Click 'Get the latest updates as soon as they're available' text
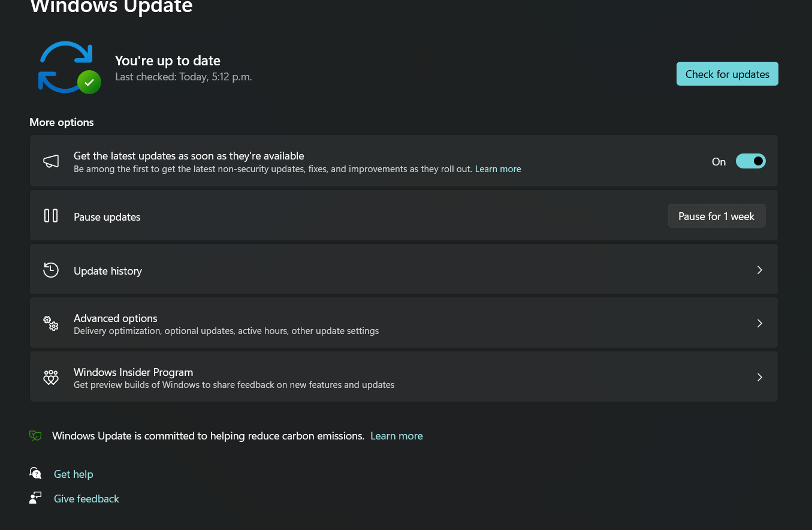812x530 pixels. [189, 156]
